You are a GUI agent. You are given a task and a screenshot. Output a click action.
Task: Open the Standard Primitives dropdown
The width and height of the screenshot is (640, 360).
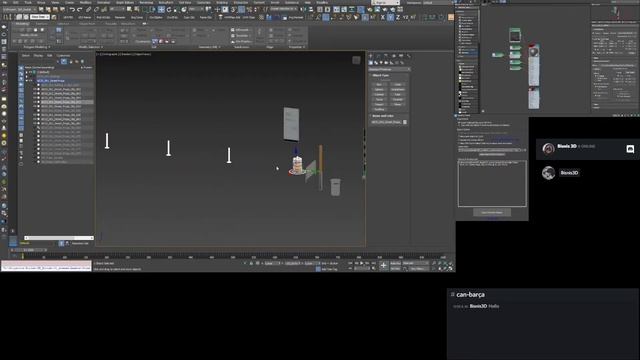pyautogui.click(x=389, y=69)
